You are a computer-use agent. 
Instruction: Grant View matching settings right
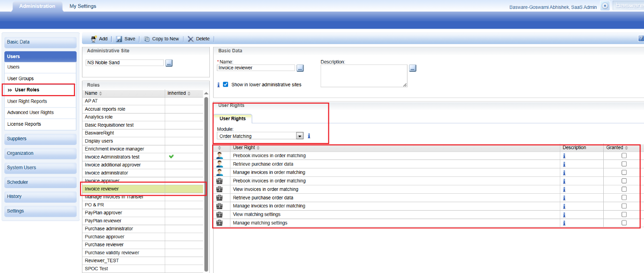pos(624,215)
